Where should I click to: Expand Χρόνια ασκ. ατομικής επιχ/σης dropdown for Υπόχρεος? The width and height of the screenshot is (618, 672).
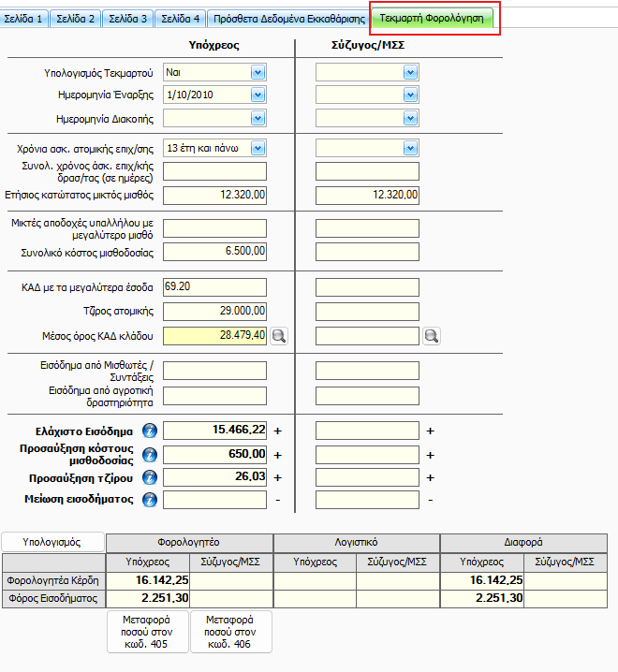click(x=258, y=148)
